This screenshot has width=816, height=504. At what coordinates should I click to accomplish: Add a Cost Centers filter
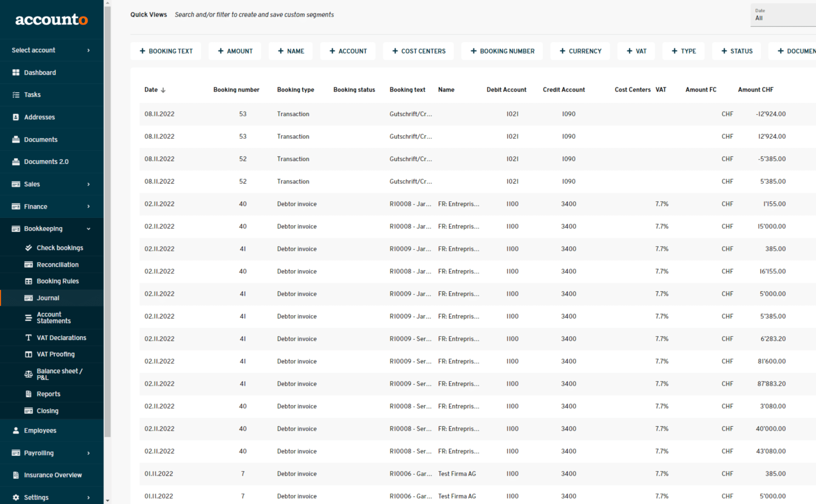[x=419, y=51]
